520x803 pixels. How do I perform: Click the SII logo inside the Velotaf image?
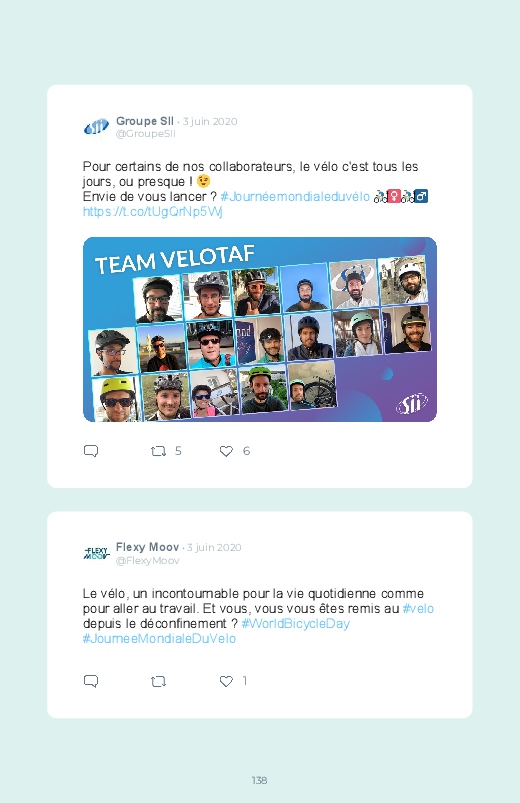pyautogui.click(x=412, y=404)
